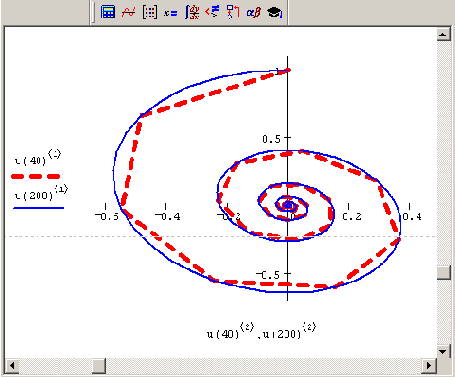This screenshot has width=455, height=377.
Task: Click the red dashed legend line sample
Action: point(36,176)
